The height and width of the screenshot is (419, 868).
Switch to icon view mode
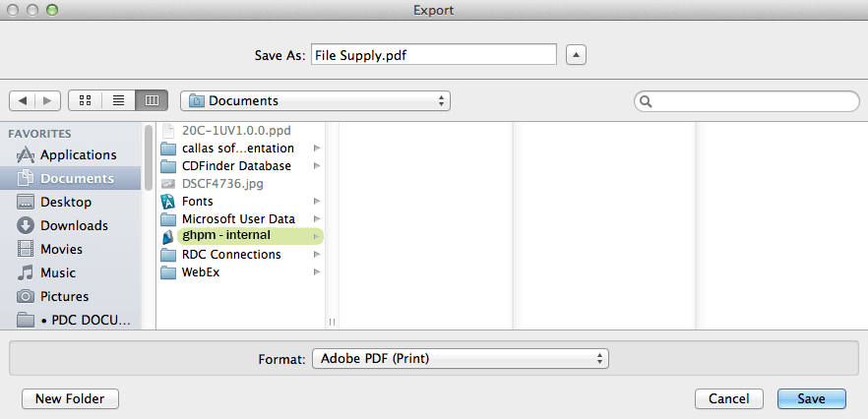(x=85, y=100)
